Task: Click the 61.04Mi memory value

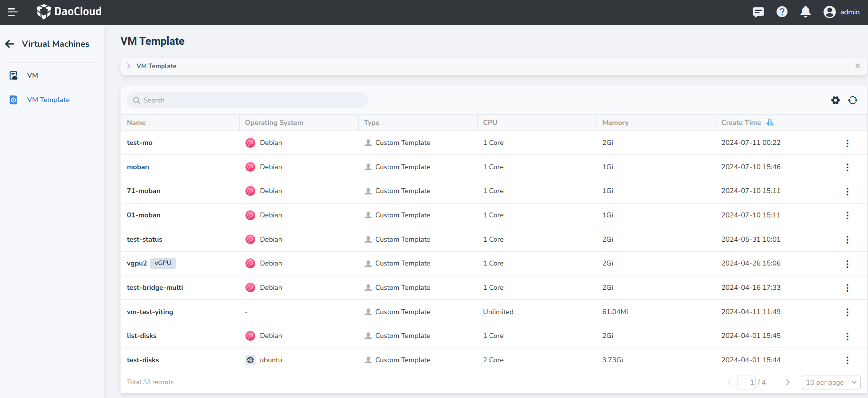Action: pos(615,312)
